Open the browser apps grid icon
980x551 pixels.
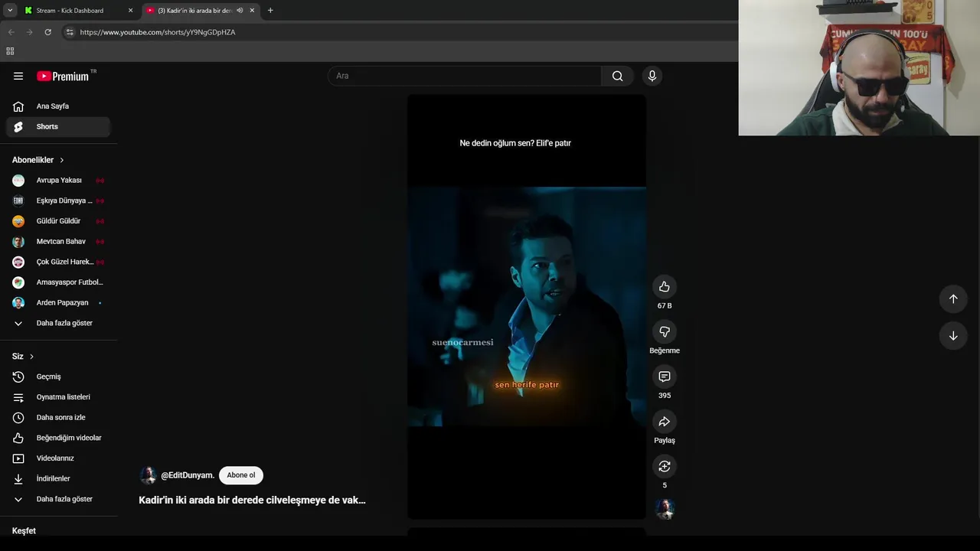10,51
